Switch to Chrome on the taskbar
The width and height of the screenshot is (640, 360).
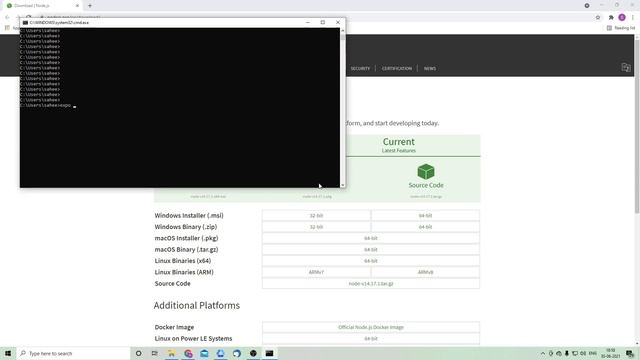[x=188, y=353]
